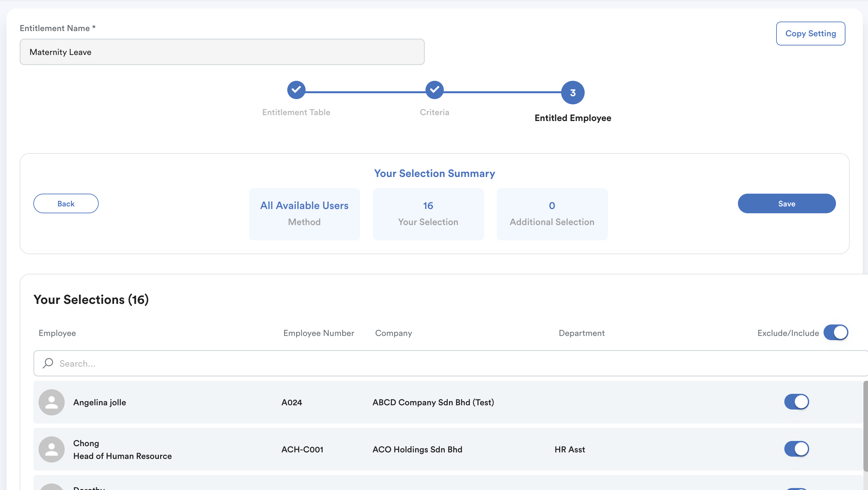
Task: Click Chong's profile avatar icon
Action: 52,449
